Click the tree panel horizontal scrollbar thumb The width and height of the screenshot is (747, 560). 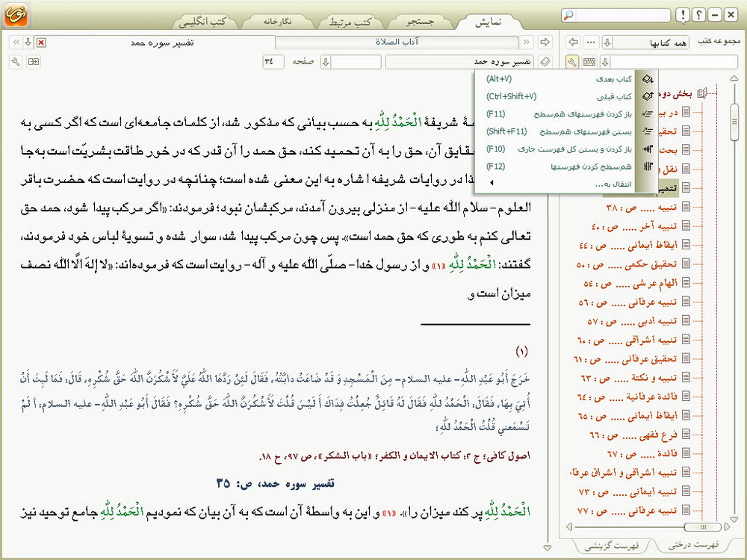tap(703, 526)
